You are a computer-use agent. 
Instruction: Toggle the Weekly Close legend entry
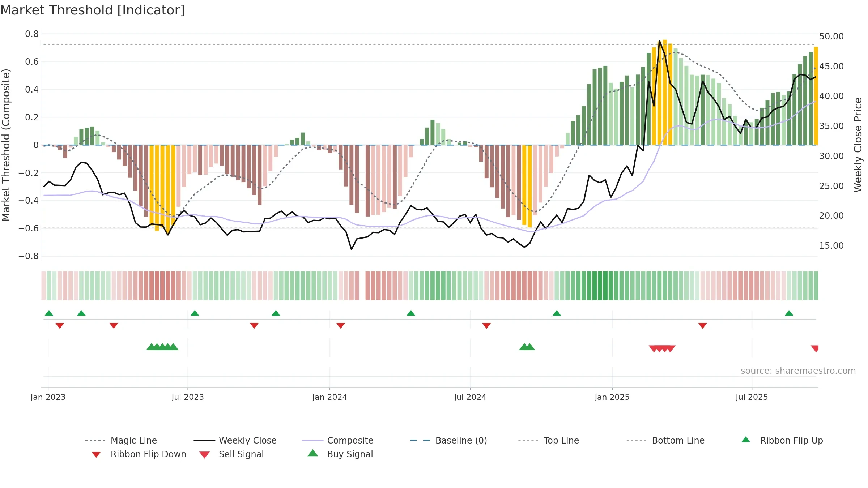pyautogui.click(x=235, y=440)
